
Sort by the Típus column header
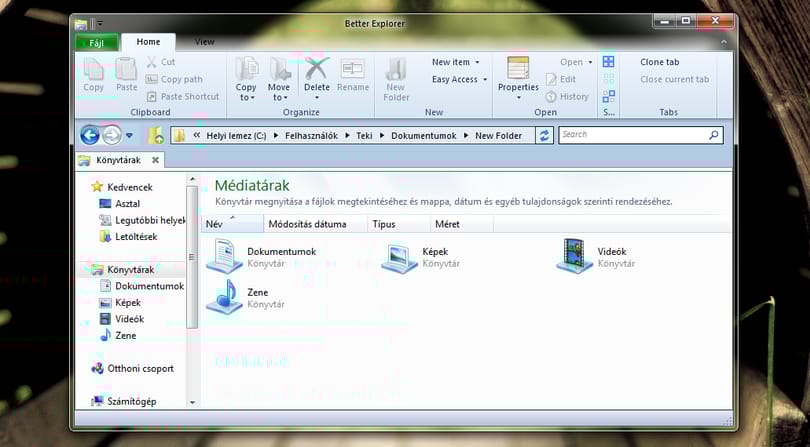coord(398,224)
